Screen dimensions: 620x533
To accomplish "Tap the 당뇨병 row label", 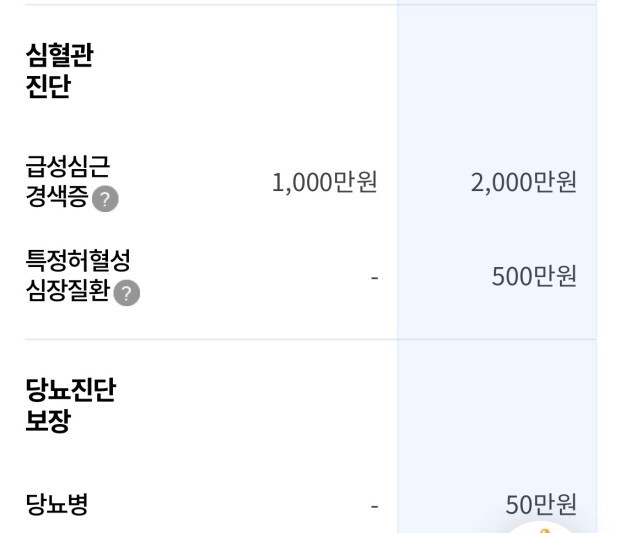I will click(57, 504).
